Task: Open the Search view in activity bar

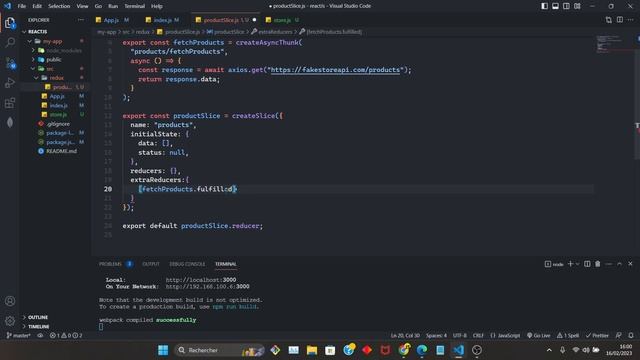Action: tap(10, 42)
